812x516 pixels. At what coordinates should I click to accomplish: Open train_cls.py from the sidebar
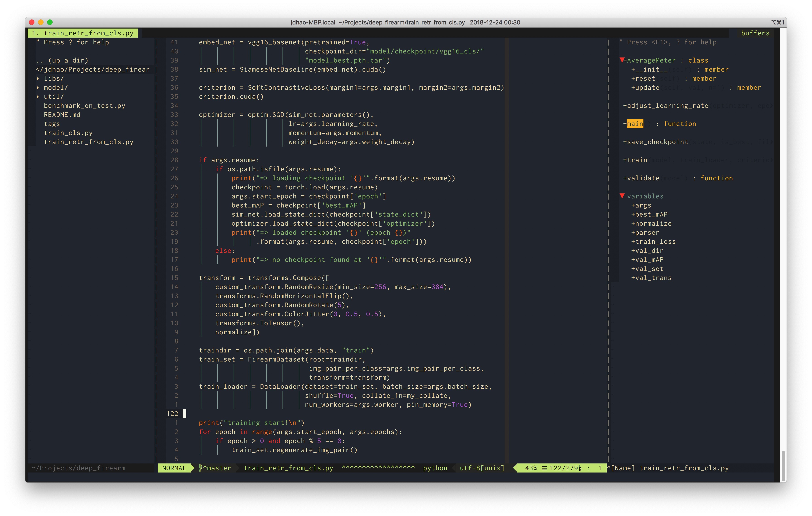68,133
